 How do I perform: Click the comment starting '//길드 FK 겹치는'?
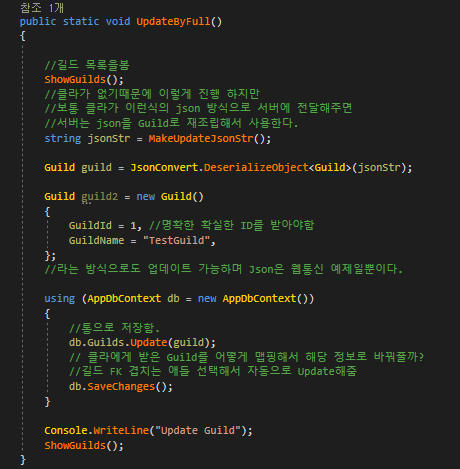(213, 371)
